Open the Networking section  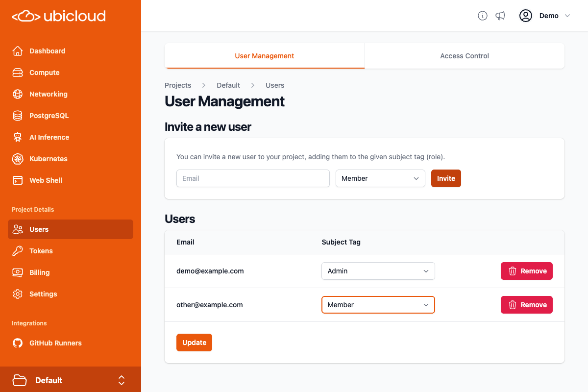(x=48, y=94)
